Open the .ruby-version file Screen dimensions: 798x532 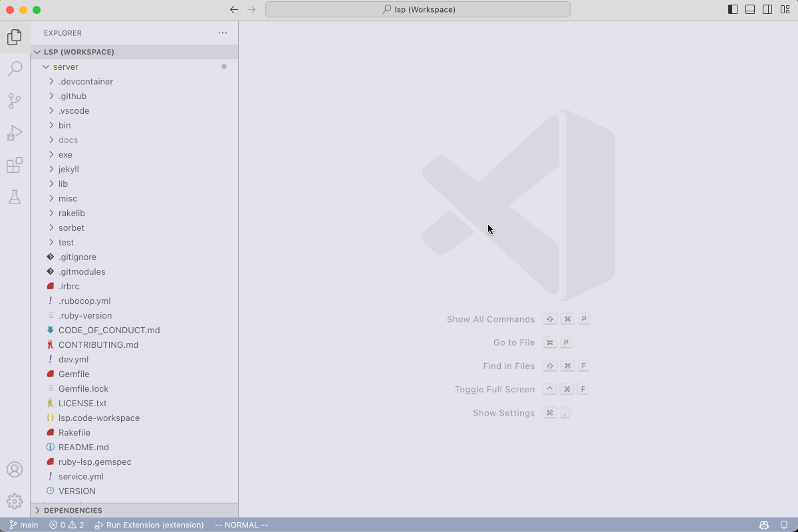pyautogui.click(x=134, y=315)
